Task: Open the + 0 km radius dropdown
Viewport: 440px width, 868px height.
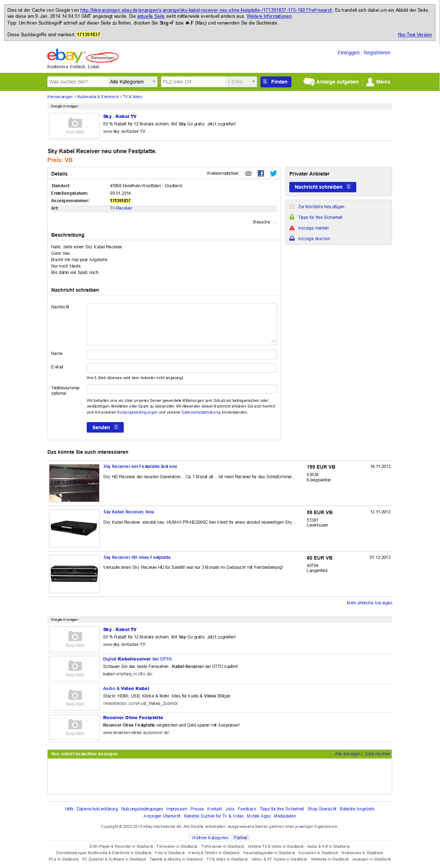Action: (241, 82)
